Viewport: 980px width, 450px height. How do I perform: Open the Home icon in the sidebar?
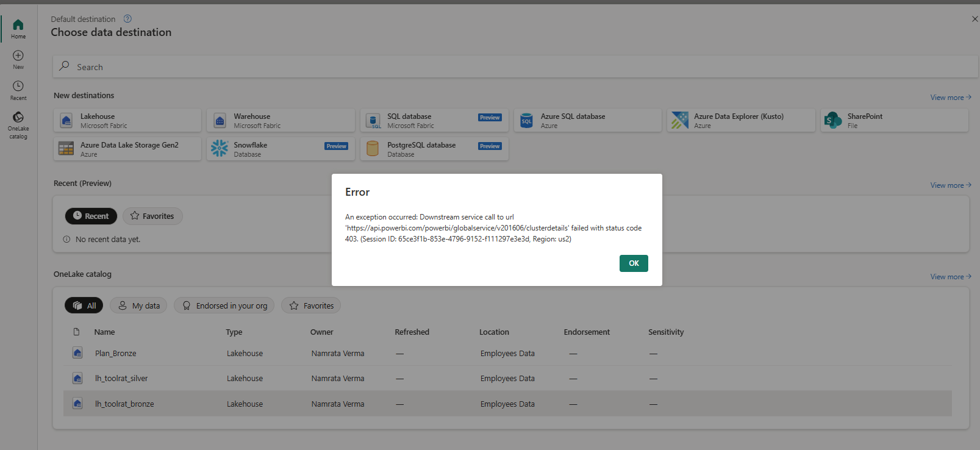coord(18,25)
